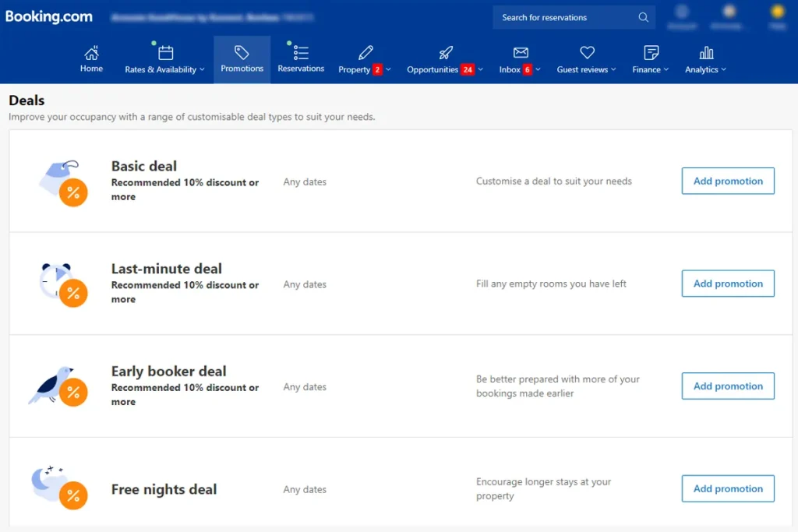Click the Early booker deal title
The height and width of the screenshot is (532, 798).
(168, 372)
